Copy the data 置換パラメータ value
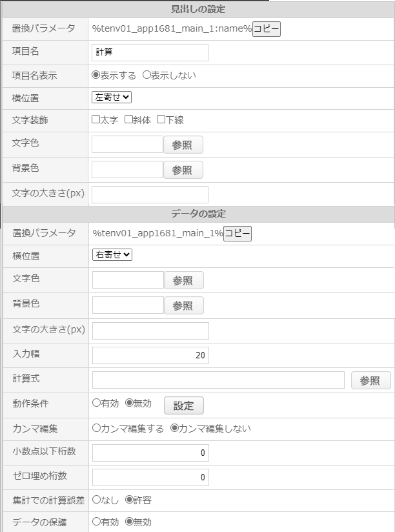The height and width of the screenshot is (532, 395). [x=238, y=234]
